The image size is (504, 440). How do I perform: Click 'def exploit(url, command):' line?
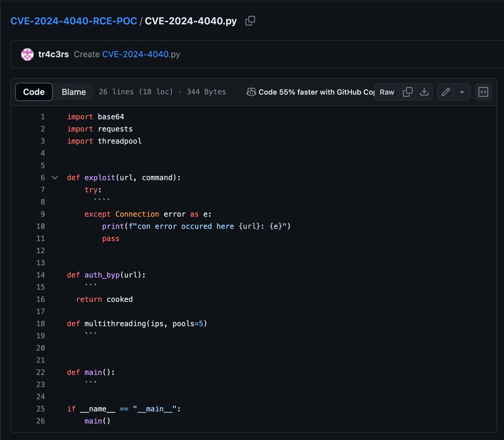[x=124, y=178]
